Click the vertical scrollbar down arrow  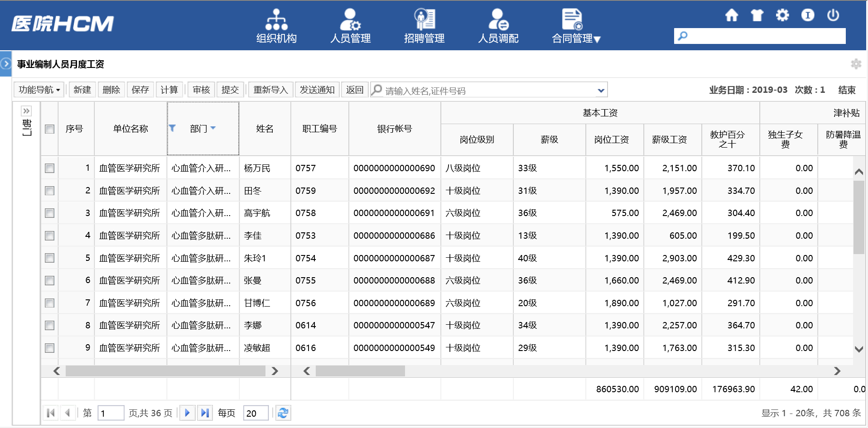click(x=858, y=349)
